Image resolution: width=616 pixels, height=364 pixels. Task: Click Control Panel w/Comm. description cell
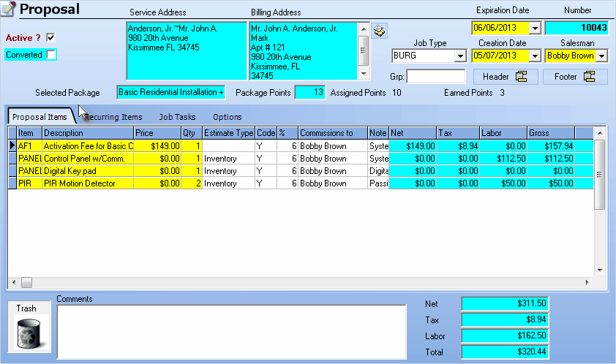click(x=88, y=158)
